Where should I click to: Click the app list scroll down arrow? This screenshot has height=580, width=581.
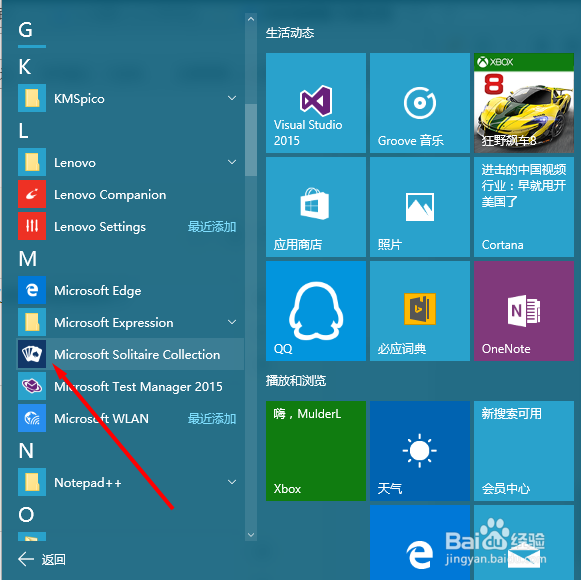click(x=251, y=535)
